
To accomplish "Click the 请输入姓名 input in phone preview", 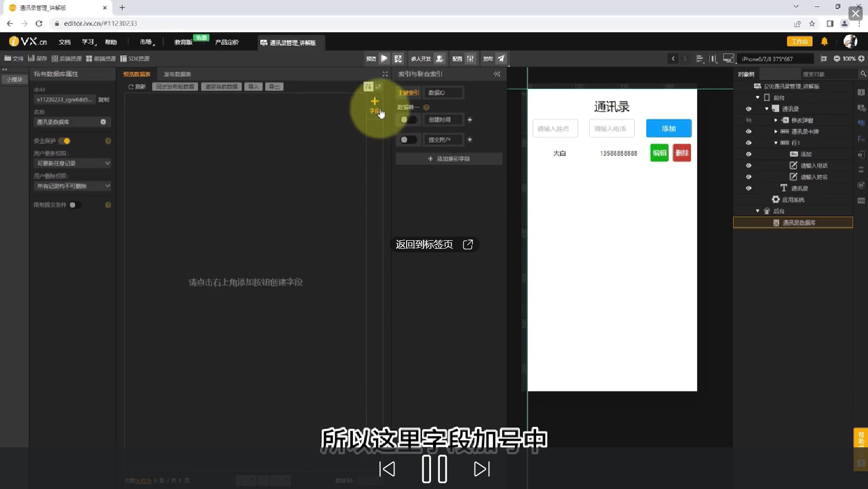I will click(x=555, y=129).
